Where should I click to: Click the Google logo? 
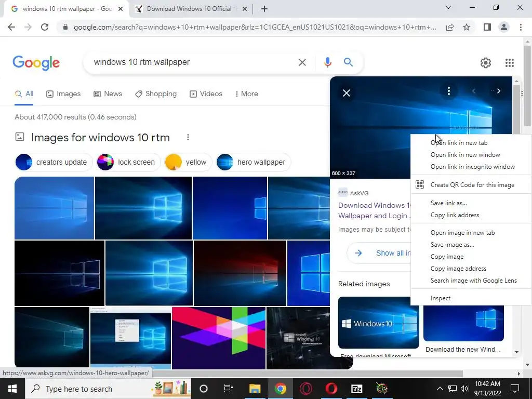[36, 63]
